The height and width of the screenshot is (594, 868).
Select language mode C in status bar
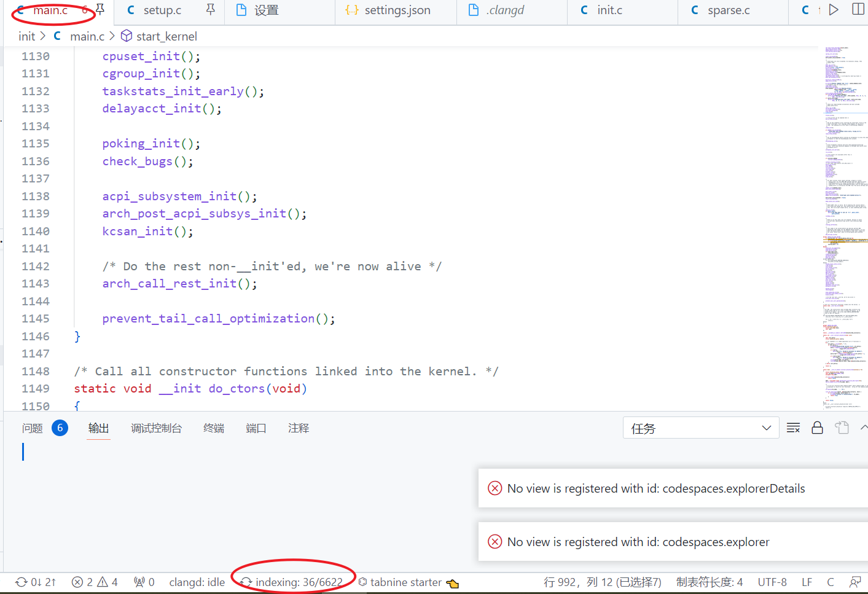point(831,582)
